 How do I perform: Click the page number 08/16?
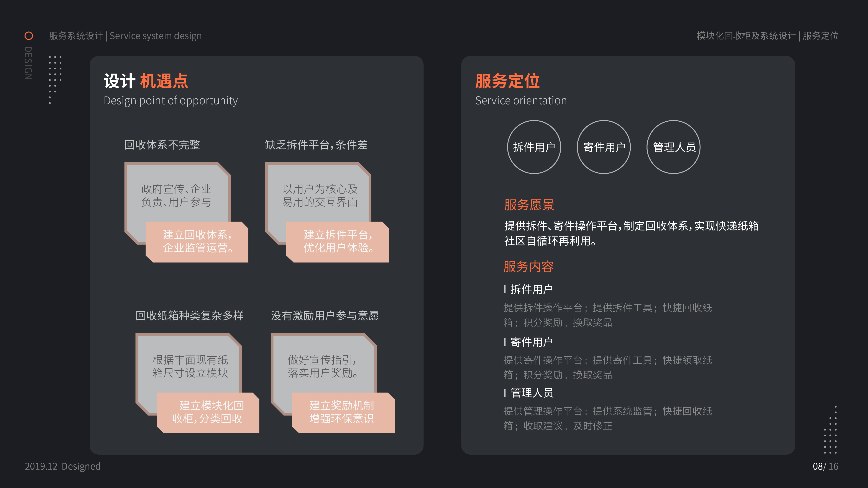point(825,466)
